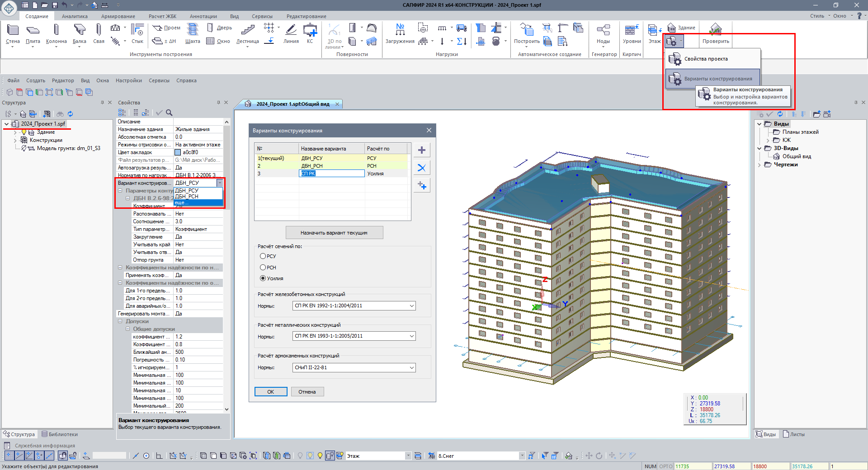Screen dimensions: 868x470
Task: Click the Лестница stairs tool
Action: point(247,33)
